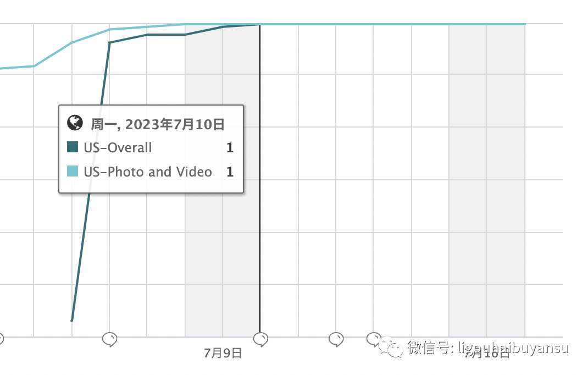Click the 微信号 ligouhaibuyansu watermark text
This screenshot has width=588, height=375.
[488, 348]
